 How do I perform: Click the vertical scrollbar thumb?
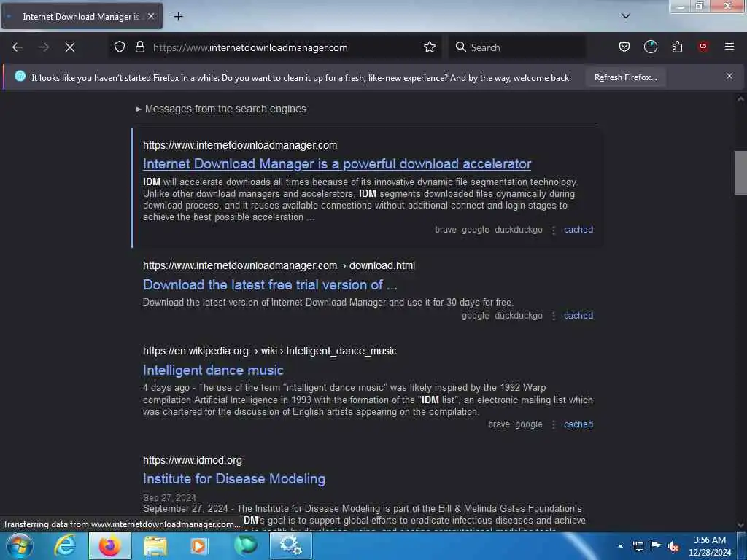click(x=740, y=172)
